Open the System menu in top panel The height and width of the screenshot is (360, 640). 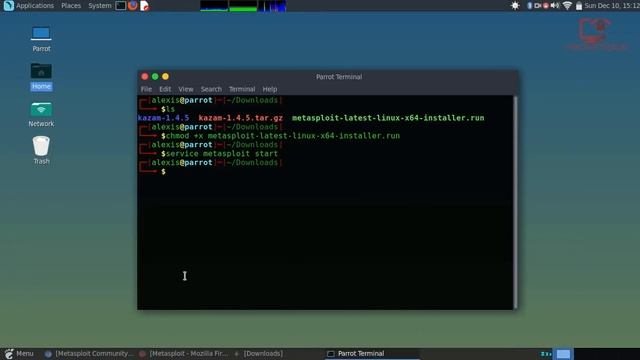[100, 6]
